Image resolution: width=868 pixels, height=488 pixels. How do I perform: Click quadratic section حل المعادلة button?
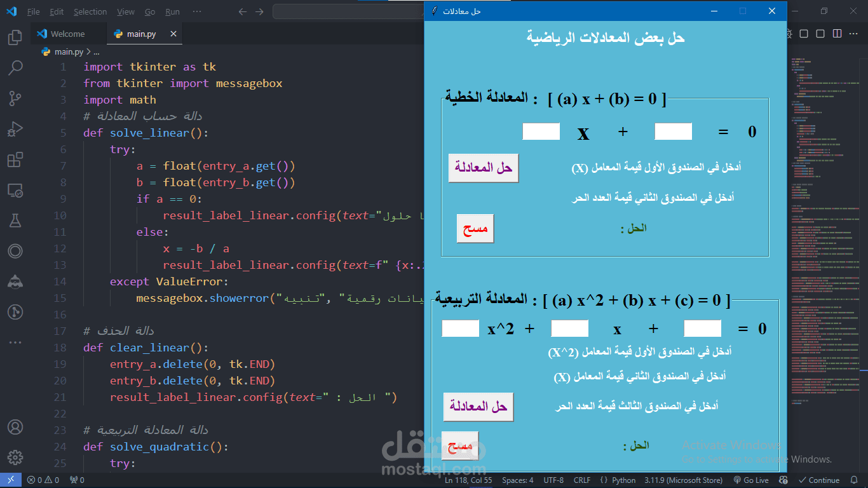(478, 407)
